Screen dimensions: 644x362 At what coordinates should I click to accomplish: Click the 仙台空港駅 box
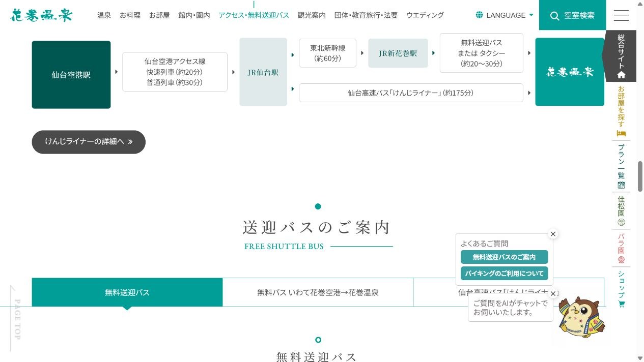tap(71, 75)
